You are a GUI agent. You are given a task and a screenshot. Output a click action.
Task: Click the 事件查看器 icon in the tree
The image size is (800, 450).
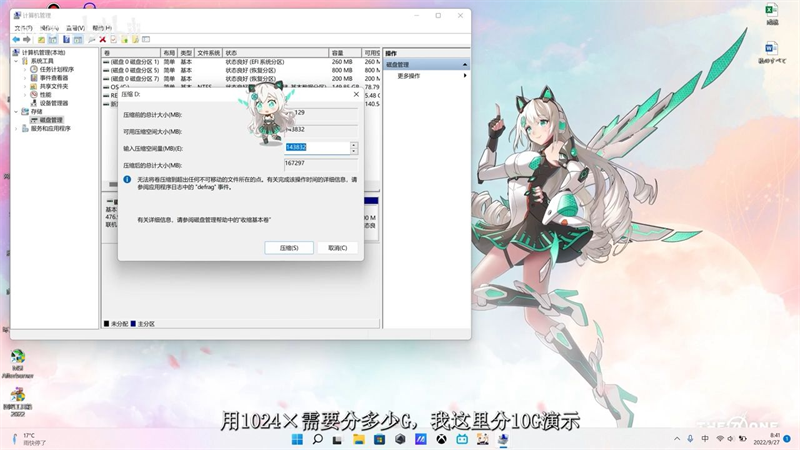(x=34, y=78)
